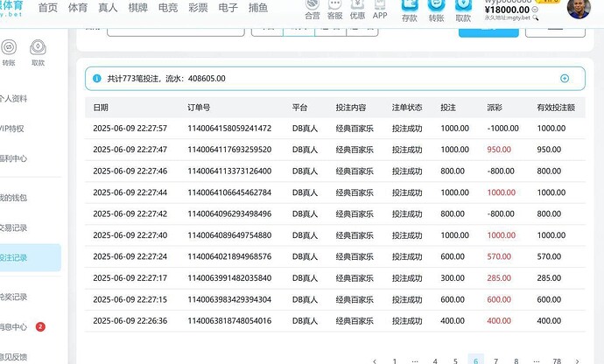This screenshot has width=604, height=364.
Task: Click the sidebar 取款 withdraw icon
Action: (38, 49)
